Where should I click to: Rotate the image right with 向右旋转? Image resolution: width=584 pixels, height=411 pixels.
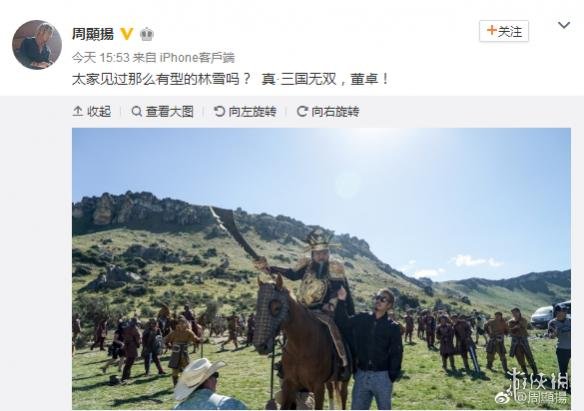coord(328,111)
